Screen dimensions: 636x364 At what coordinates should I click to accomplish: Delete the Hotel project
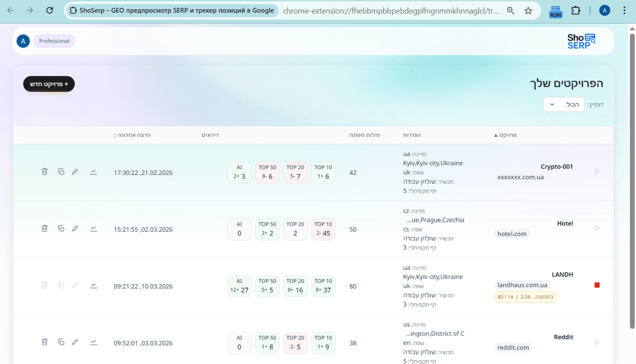pyautogui.click(x=44, y=228)
